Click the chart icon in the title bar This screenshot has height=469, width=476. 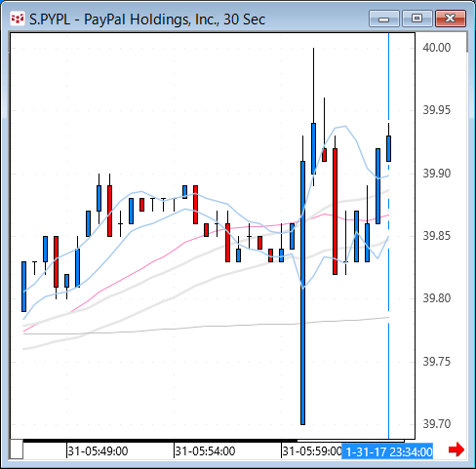coord(18,19)
